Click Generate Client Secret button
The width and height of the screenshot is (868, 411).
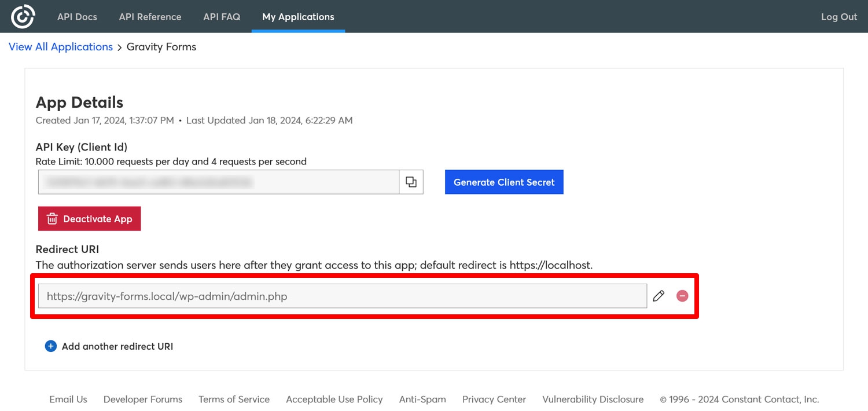click(x=504, y=182)
